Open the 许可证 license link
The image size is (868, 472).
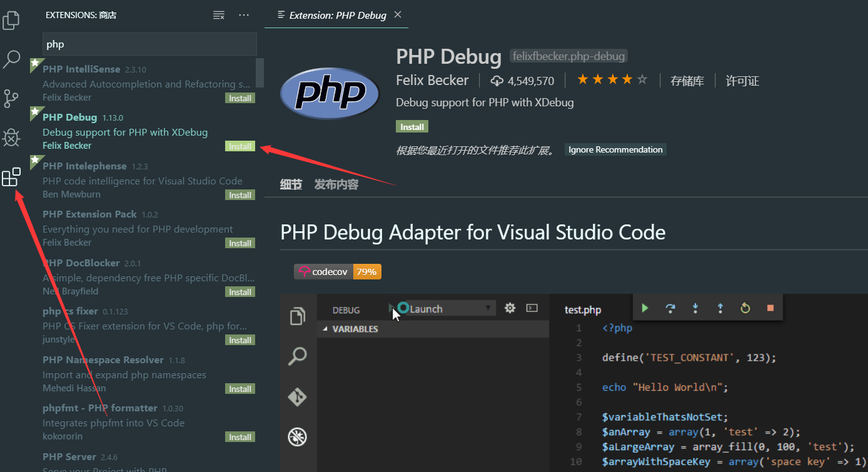[742, 81]
